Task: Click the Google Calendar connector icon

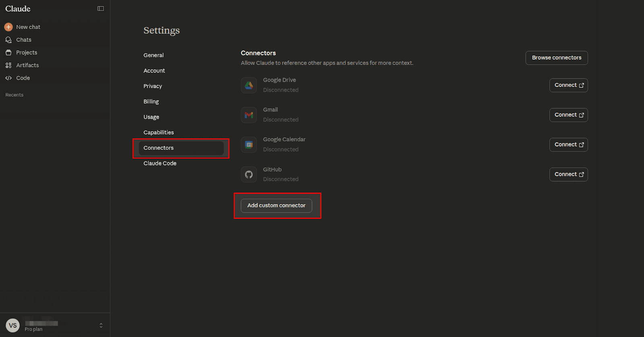Action: pos(249,145)
